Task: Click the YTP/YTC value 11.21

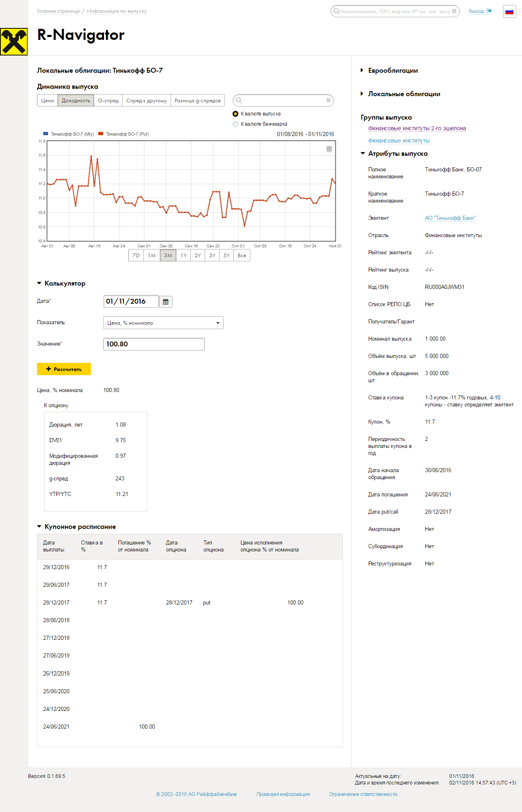Action: click(122, 494)
